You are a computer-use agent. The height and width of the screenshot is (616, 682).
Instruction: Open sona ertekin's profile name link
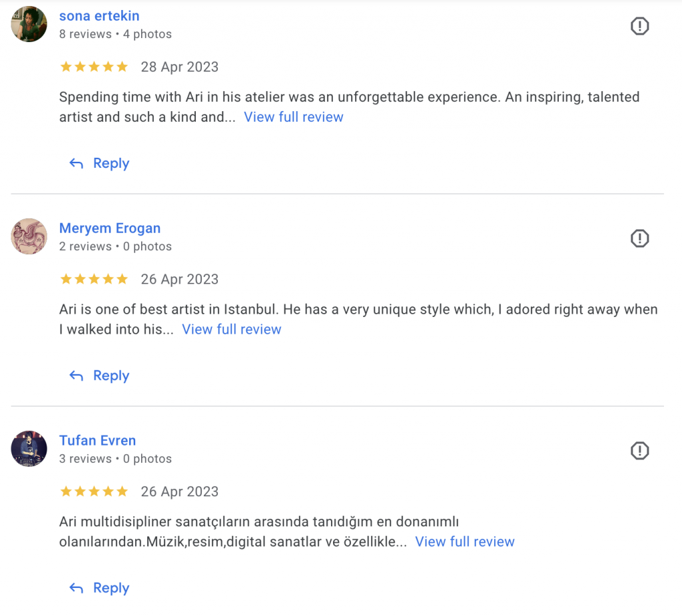[99, 16]
